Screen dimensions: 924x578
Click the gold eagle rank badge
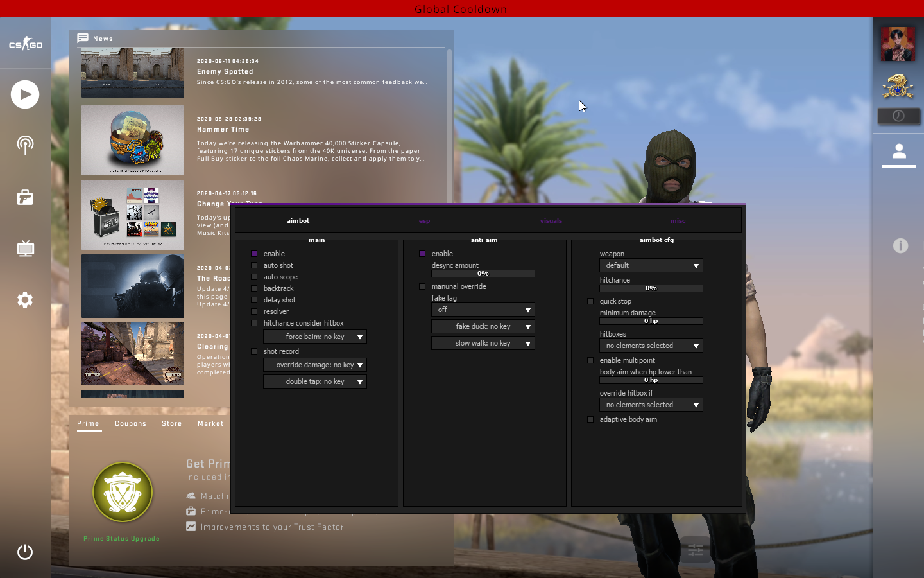tap(898, 86)
